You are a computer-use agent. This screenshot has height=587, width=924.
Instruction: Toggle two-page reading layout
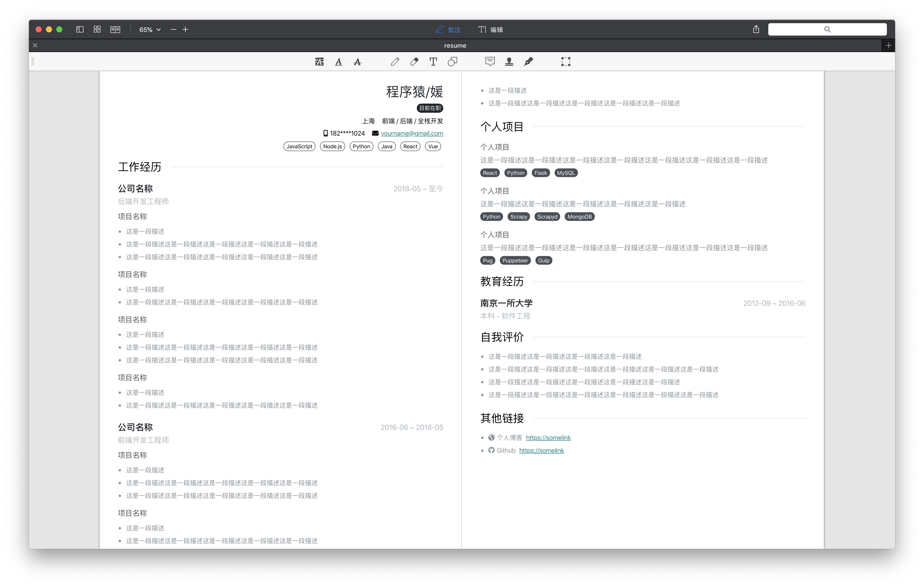click(115, 30)
